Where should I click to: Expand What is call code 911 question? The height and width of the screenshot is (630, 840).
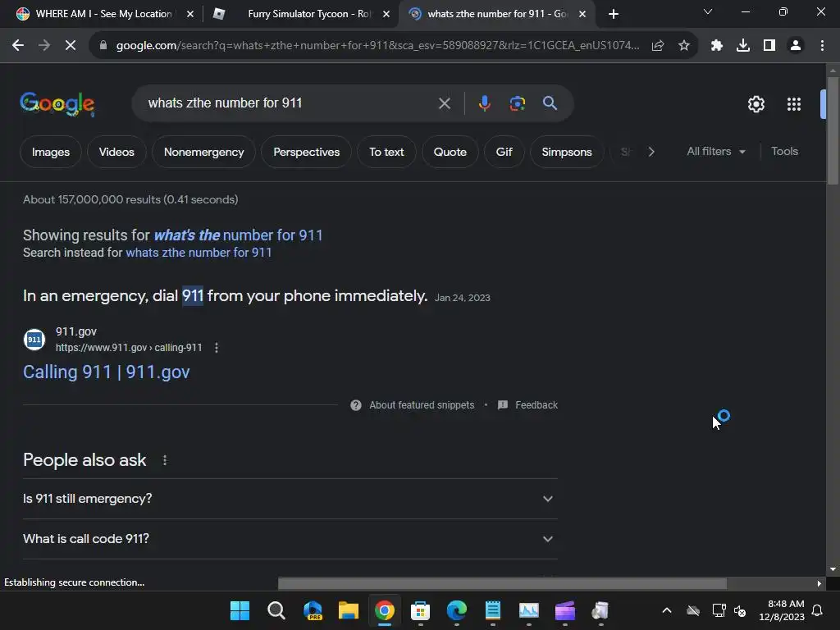point(290,539)
